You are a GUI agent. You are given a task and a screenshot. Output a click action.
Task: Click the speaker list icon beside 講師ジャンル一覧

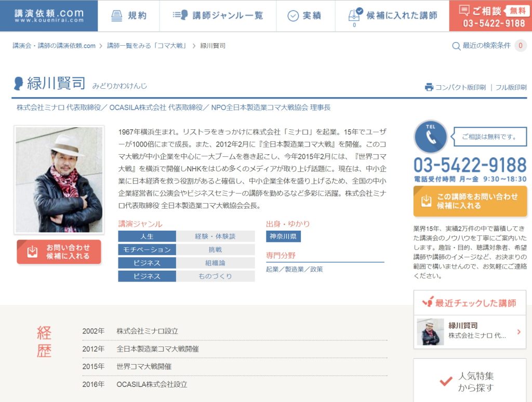pos(180,15)
